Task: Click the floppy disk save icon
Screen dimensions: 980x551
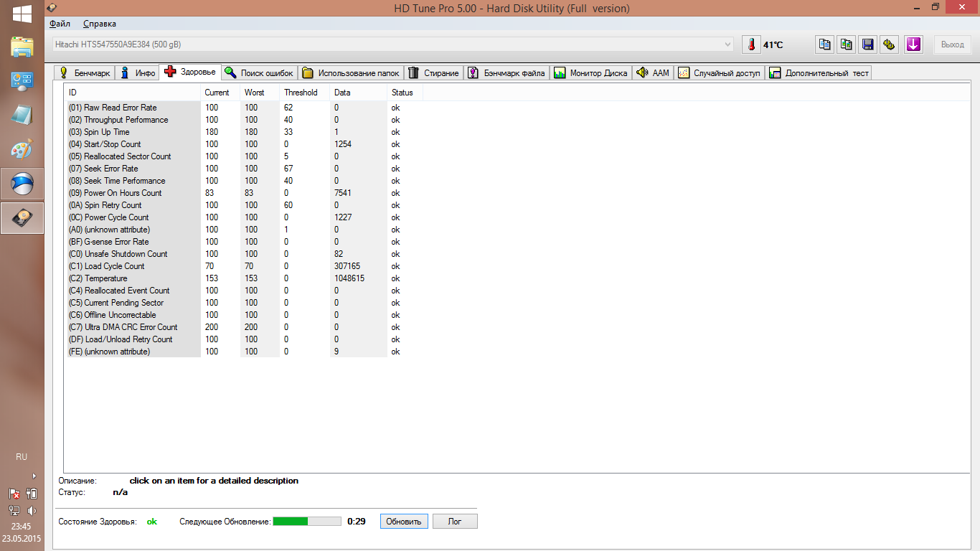Action: pos(868,44)
